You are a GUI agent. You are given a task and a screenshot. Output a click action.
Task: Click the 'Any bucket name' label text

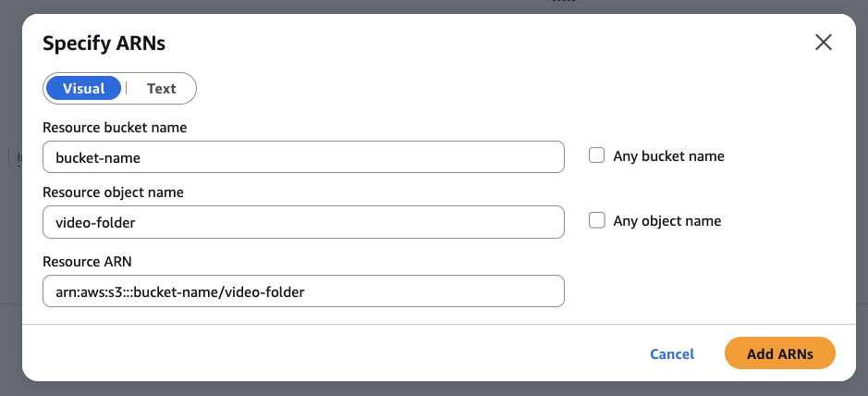tap(668, 156)
